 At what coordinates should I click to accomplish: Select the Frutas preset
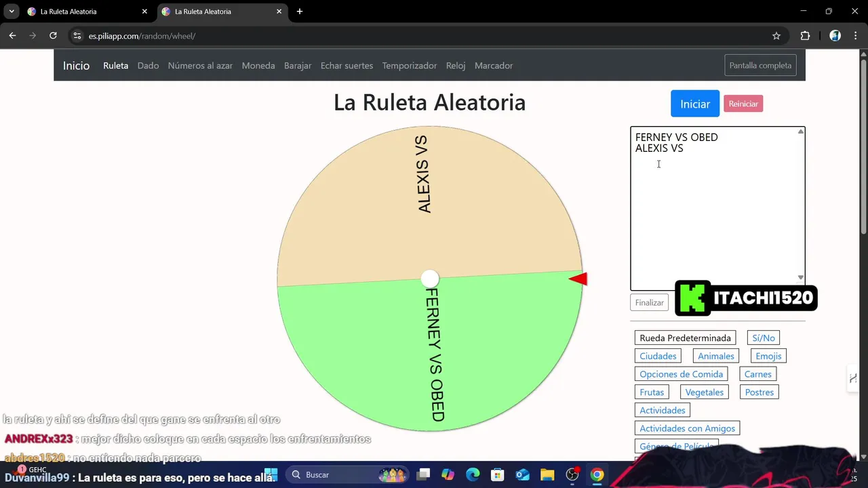[652, 392]
